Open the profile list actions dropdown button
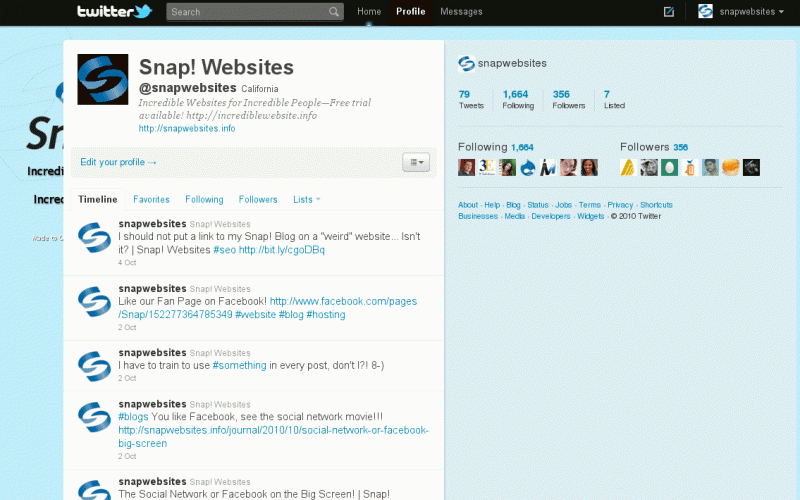Viewport: 800px width, 500px height. [415, 162]
